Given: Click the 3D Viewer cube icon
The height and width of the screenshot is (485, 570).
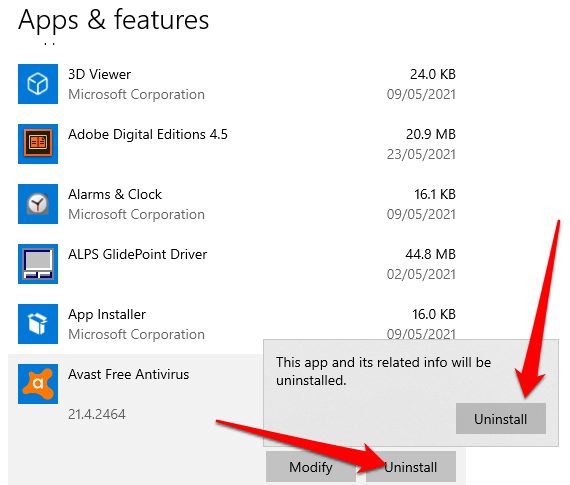Looking at the screenshot, I should (38, 84).
